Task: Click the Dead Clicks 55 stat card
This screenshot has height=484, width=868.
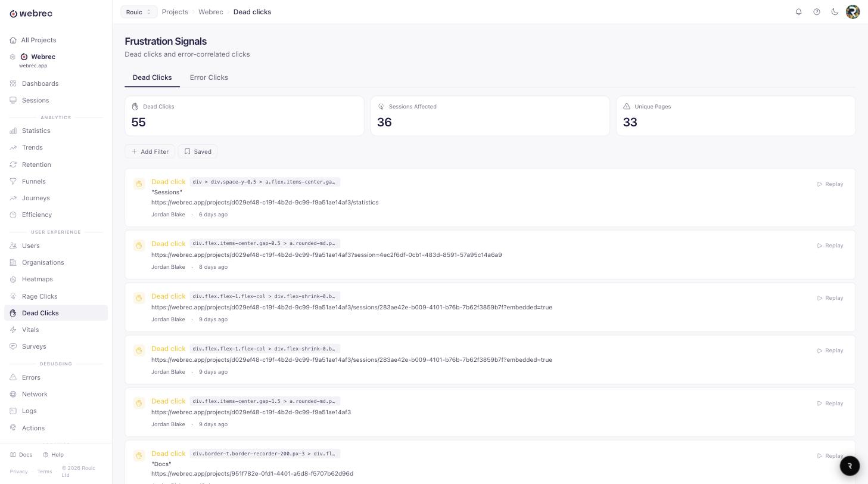Action: [x=244, y=116]
